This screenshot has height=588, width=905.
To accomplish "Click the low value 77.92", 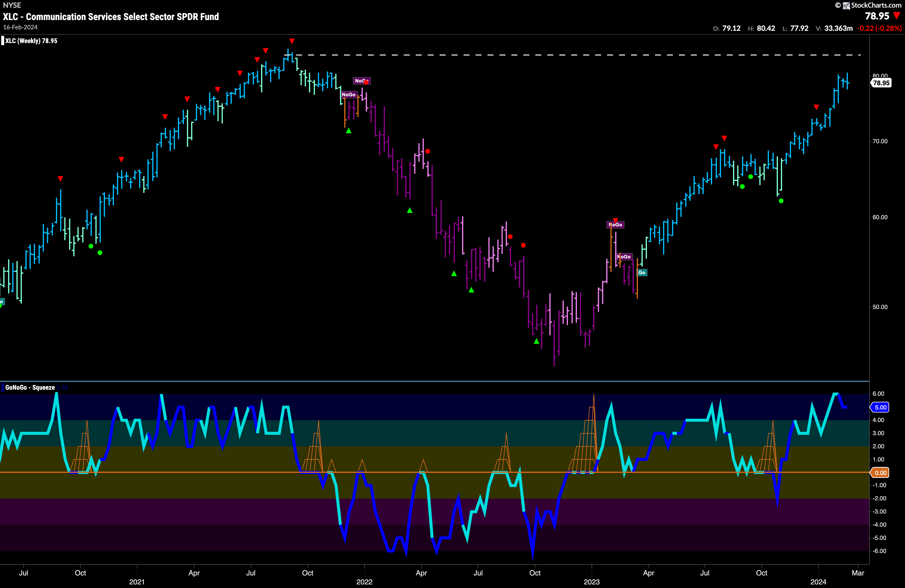I will tap(799, 28).
